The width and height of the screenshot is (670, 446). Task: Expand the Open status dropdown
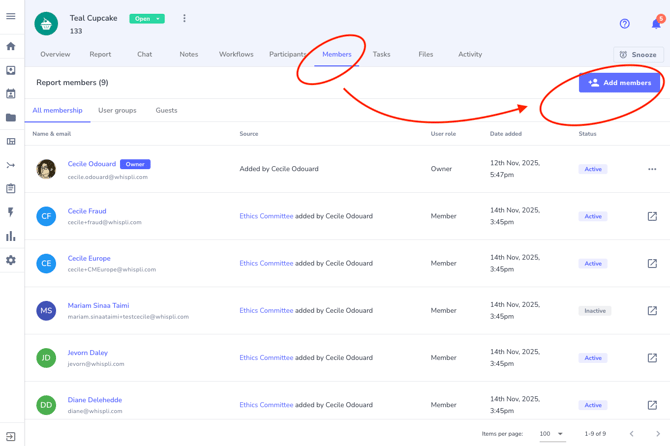pos(147,18)
